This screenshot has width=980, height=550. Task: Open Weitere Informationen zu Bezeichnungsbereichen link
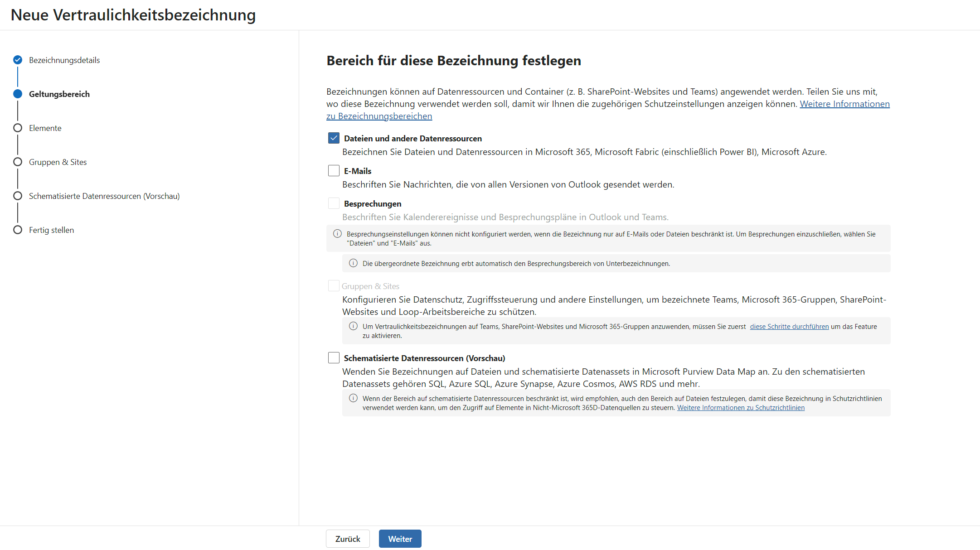point(844,104)
